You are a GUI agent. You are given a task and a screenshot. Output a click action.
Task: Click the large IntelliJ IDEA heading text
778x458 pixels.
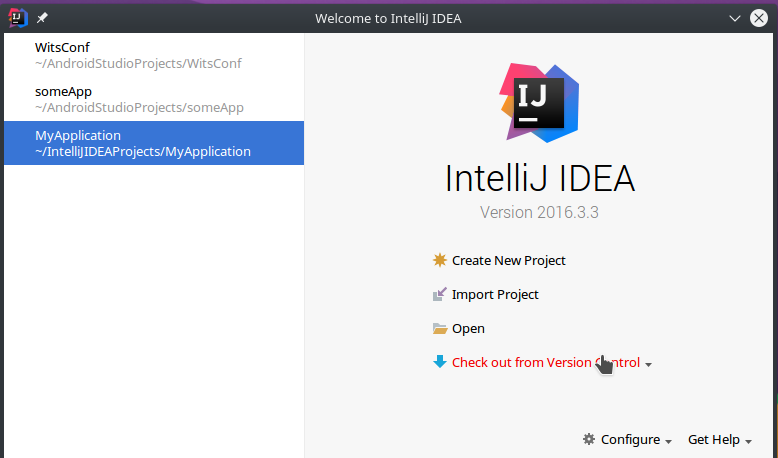click(540, 179)
